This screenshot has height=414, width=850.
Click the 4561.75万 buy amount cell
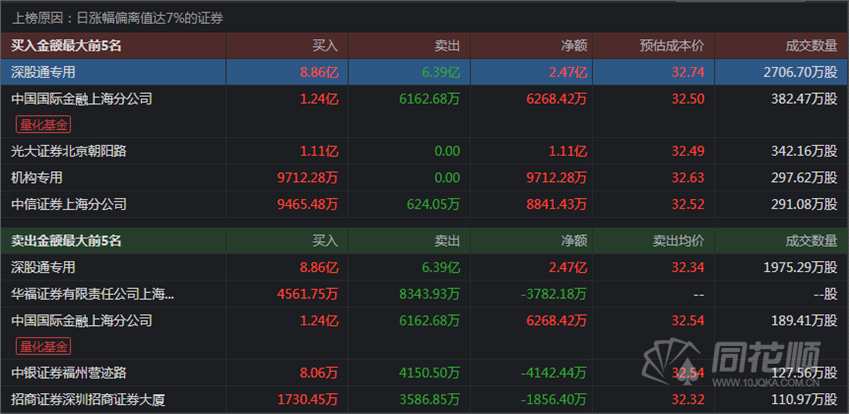tap(307, 294)
